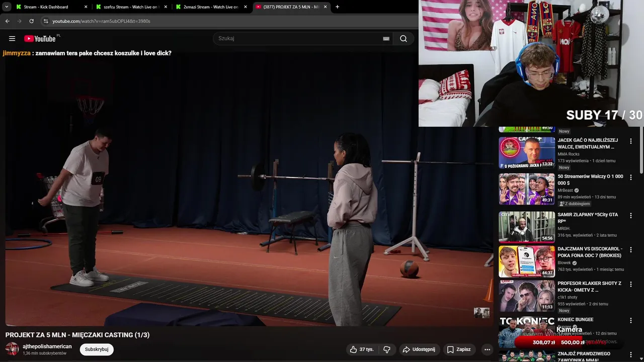Image resolution: width=644 pixels, height=362 pixels.
Task: Open MrBeast video thumbnail
Action: [x=527, y=189]
